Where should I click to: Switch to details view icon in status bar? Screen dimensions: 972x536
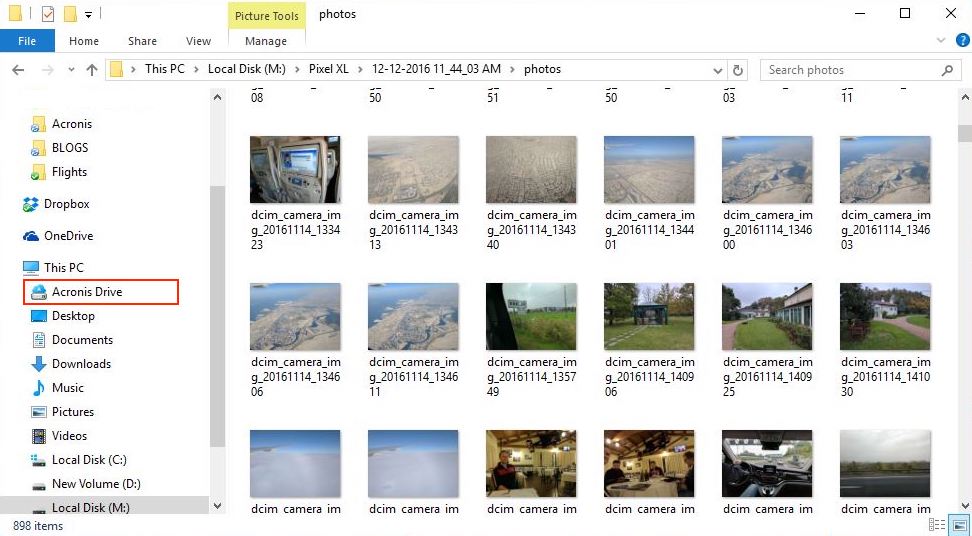pyautogui.click(x=937, y=525)
